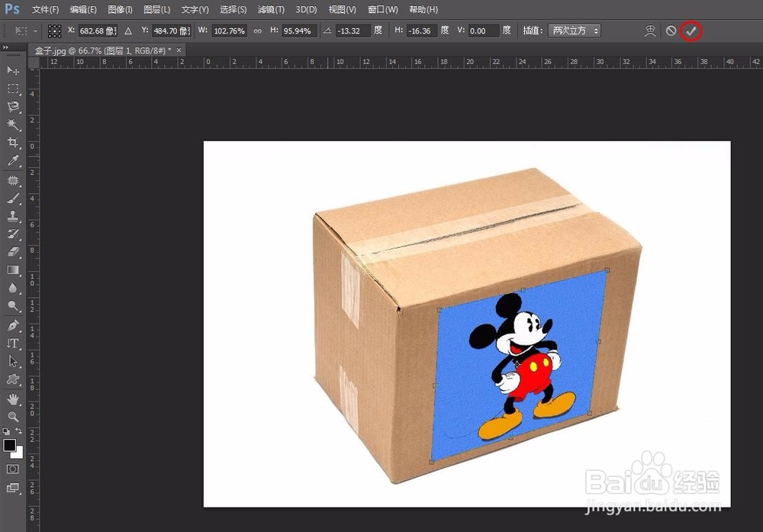Viewport: 763px width, 532px height.
Task: Select the History Brush tool
Action: [x=13, y=234]
